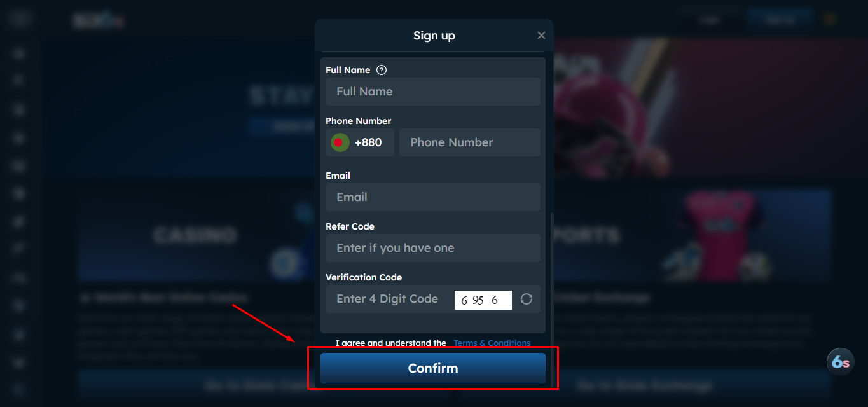Screen dimensions: 868x407
Task: Select the Email input box
Action: 433,197
